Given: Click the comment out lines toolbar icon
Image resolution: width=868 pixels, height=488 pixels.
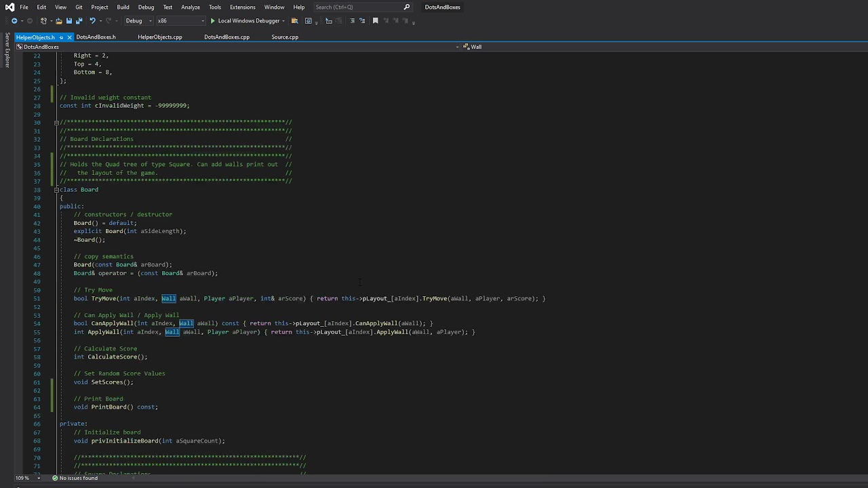Looking at the screenshot, I should [363, 21].
